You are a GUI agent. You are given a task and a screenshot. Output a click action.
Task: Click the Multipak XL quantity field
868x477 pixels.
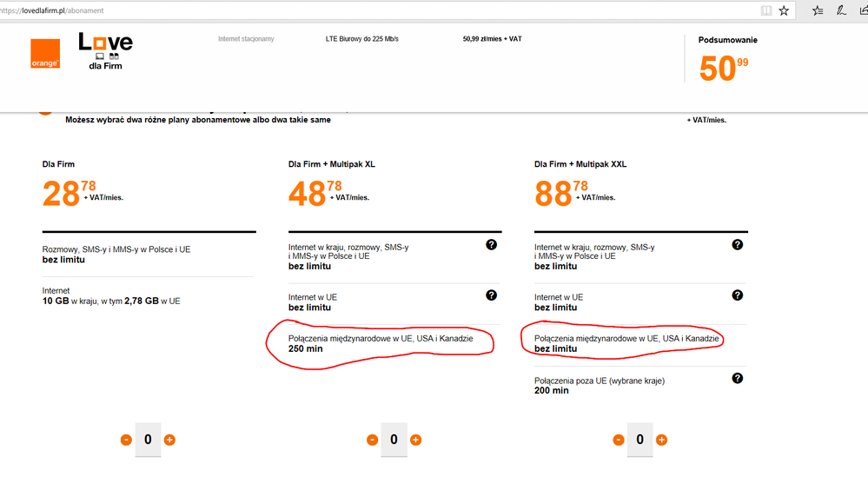pyautogui.click(x=394, y=440)
